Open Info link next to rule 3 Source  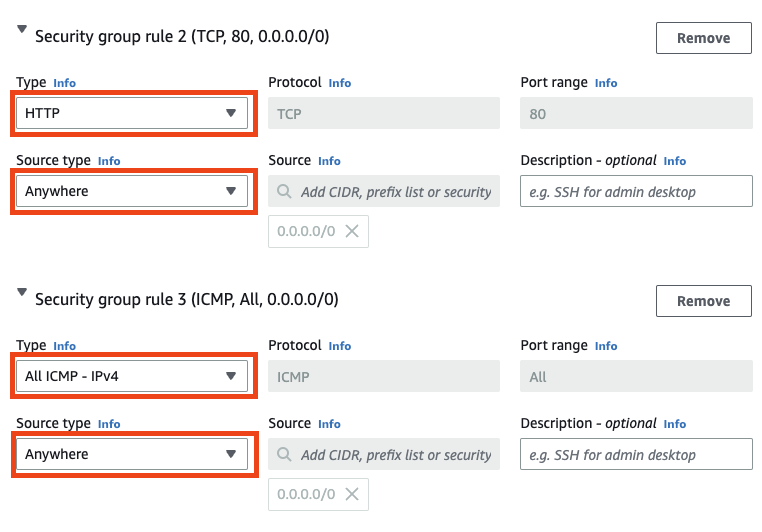tap(329, 424)
